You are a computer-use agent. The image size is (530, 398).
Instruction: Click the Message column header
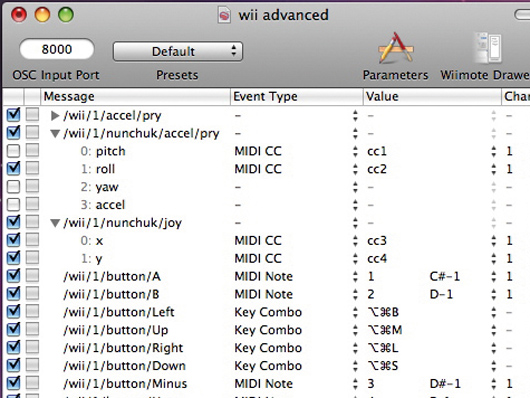[136, 97]
